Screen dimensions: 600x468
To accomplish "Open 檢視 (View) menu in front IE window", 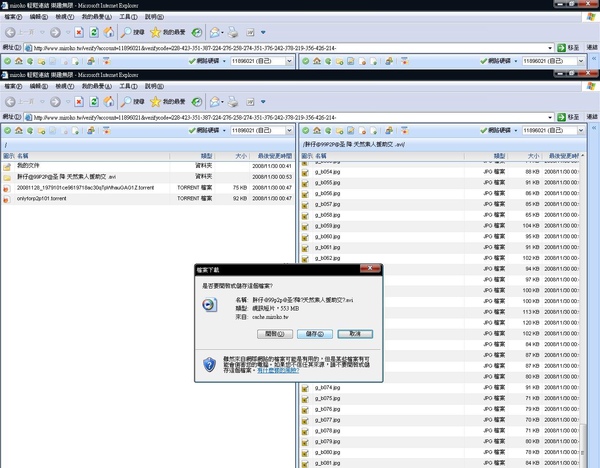I will pyautogui.click(x=64, y=86).
